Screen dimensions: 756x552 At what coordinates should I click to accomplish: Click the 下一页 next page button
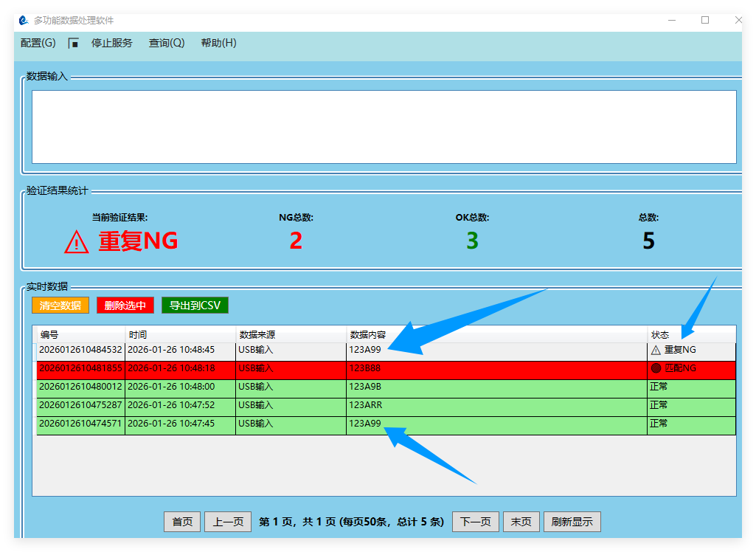pyautogui.click(x=476, y=522)
